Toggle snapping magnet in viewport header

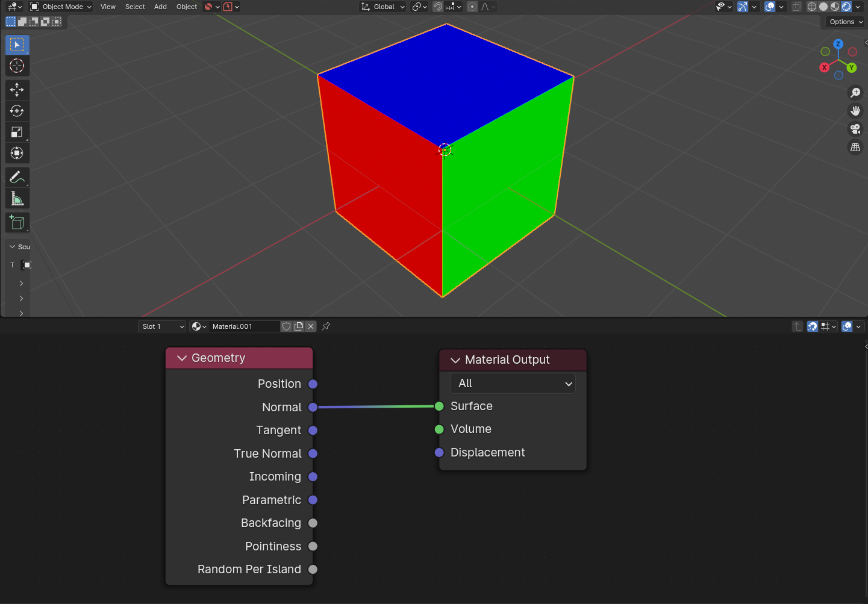coord(438,7)
